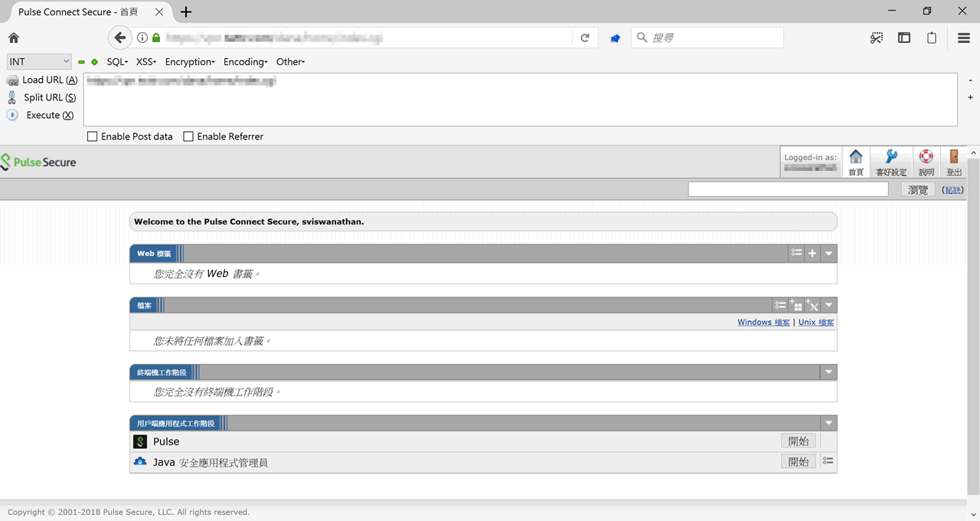Click the 終端機工作階段 panel header label

tap(161, 372)
